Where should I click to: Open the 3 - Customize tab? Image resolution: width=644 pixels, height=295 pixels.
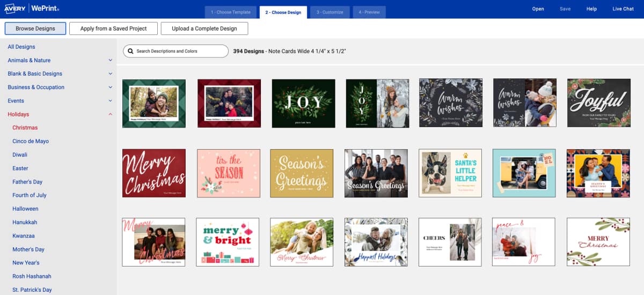(x=330, y=12)
